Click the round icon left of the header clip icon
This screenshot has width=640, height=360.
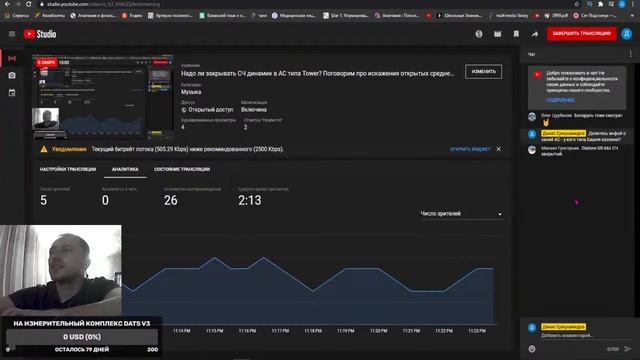point(479,34)
